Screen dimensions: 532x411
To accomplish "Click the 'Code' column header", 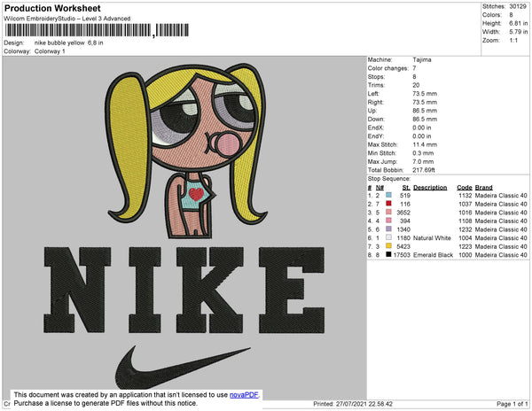I will pyautogui.click(x=464, y=188).
